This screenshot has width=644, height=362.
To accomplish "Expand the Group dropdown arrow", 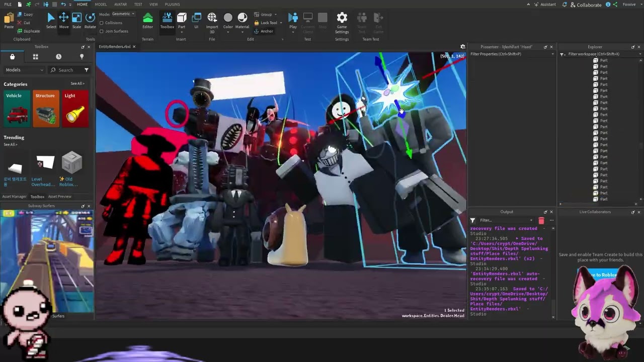I will 276,15.
